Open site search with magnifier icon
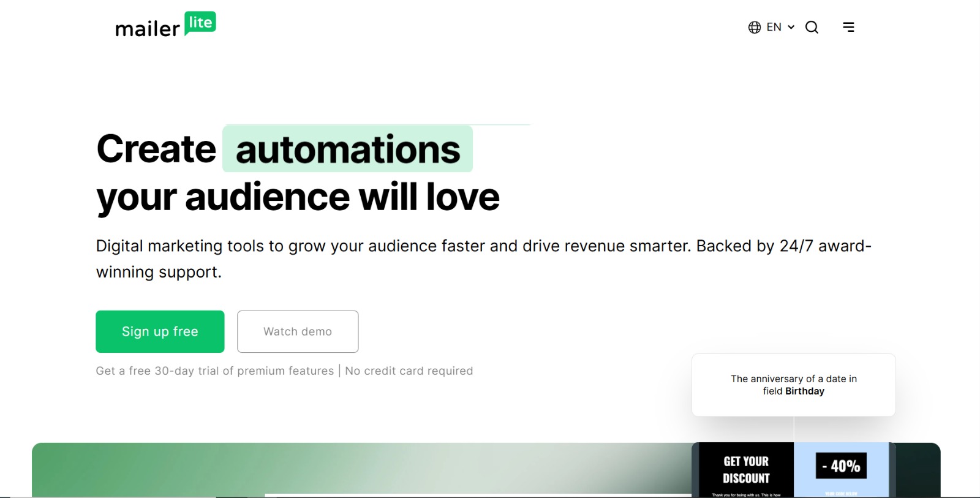 [x=812, y=27]
